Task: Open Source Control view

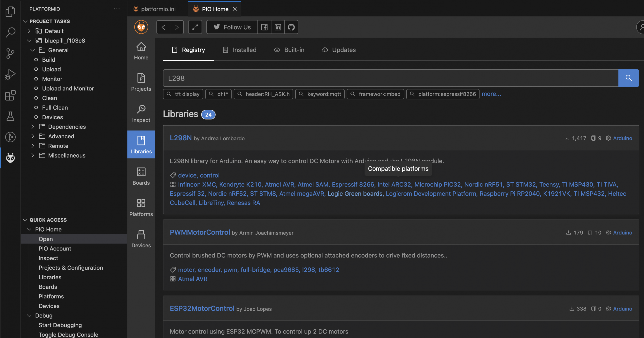Action: pyautogui.click(x=10, y=53)
